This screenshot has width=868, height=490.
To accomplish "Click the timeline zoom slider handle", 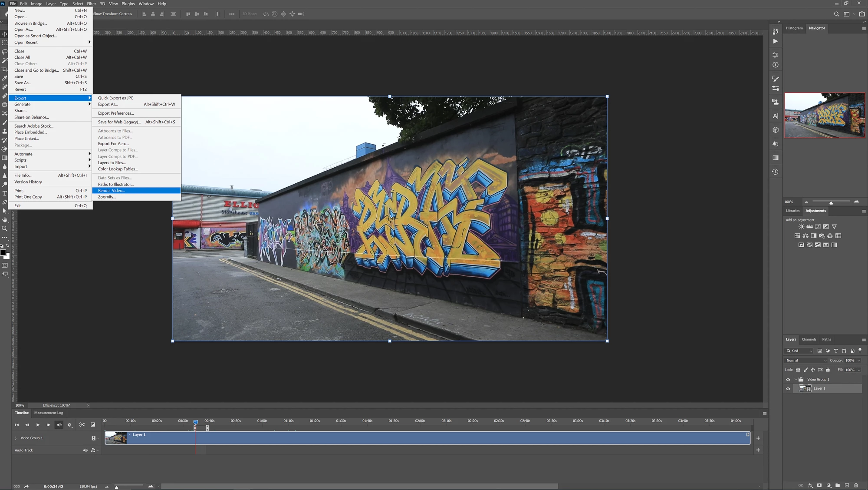I will click(x=116, y=487).
